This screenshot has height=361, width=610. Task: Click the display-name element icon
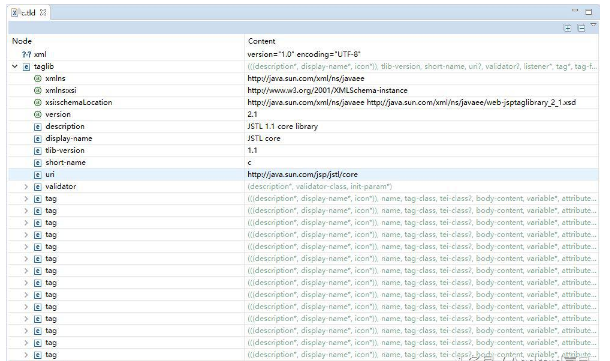pyautogui.click(x=38, y=139)
